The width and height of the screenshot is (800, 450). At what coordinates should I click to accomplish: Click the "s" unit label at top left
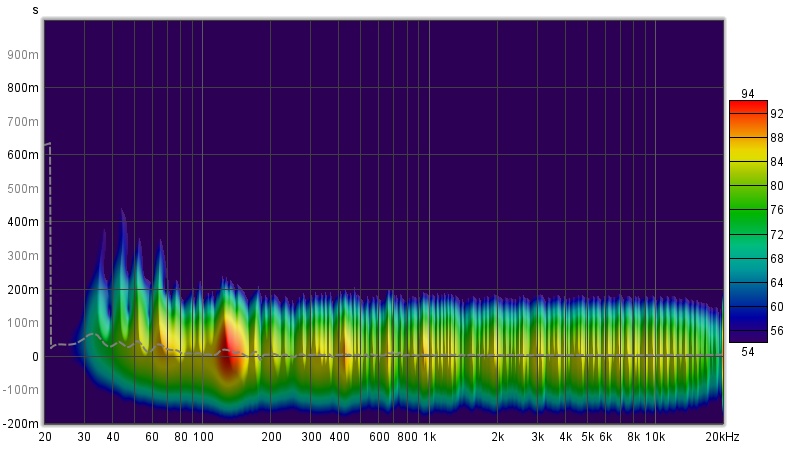36,10
